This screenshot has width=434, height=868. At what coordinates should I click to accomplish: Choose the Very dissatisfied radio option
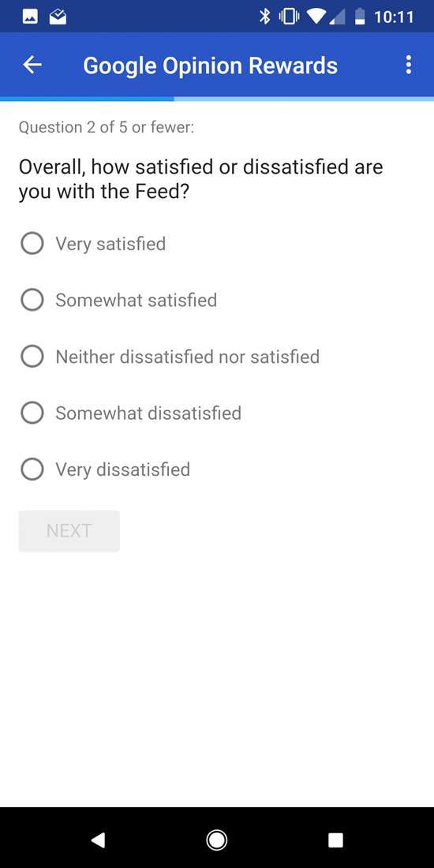tap(32, 470)
